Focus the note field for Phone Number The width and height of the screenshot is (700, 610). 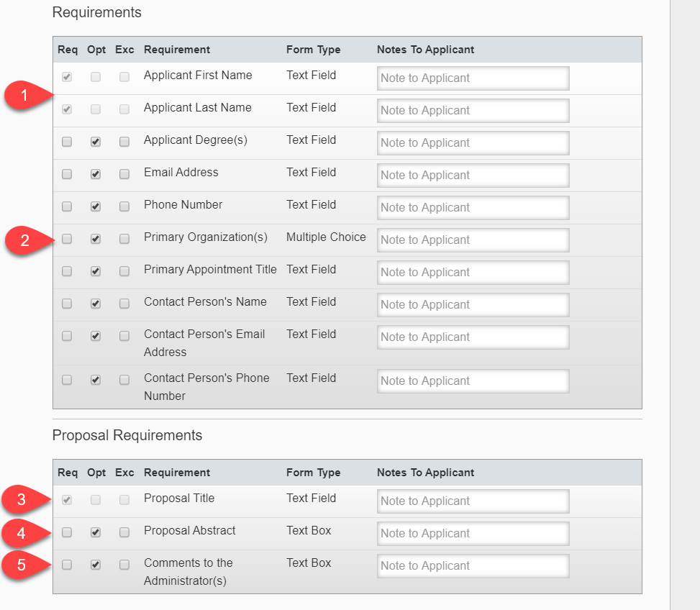point(473,207)
